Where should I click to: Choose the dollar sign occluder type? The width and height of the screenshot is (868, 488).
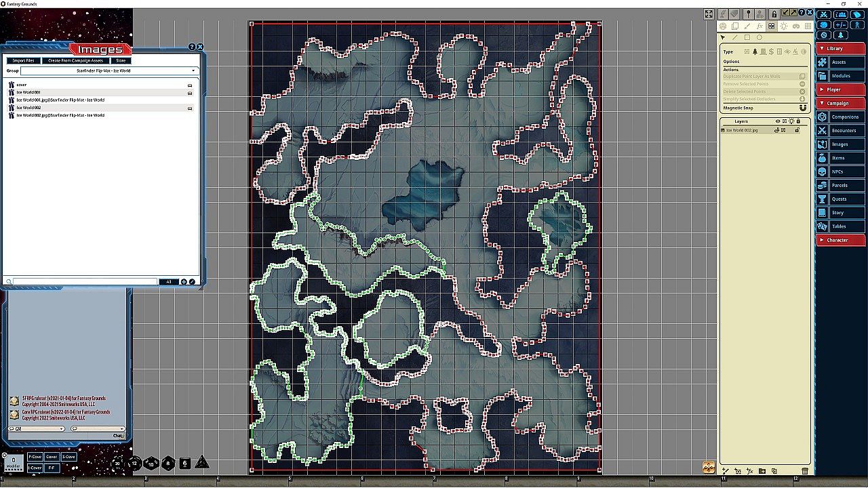771,52
